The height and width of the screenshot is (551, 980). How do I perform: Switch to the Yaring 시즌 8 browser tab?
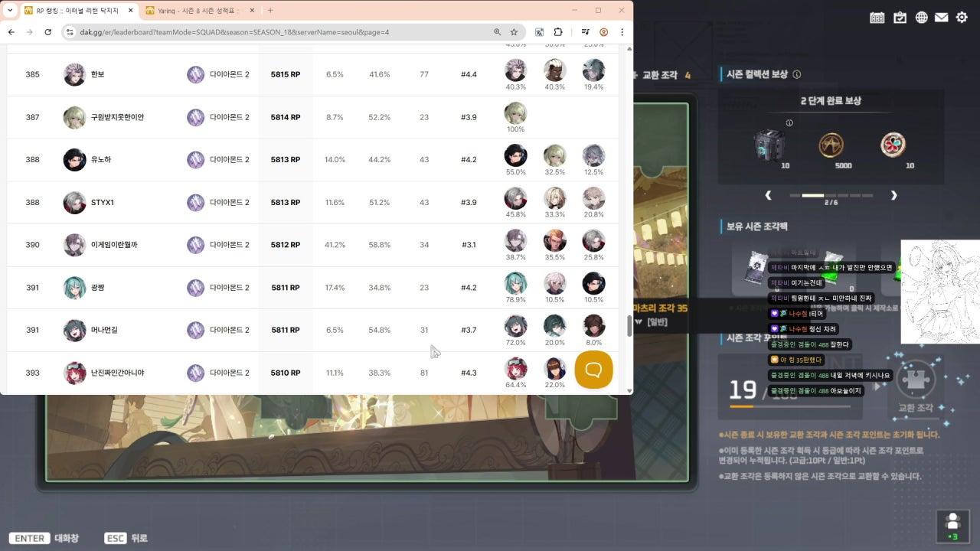pos(201,11)
